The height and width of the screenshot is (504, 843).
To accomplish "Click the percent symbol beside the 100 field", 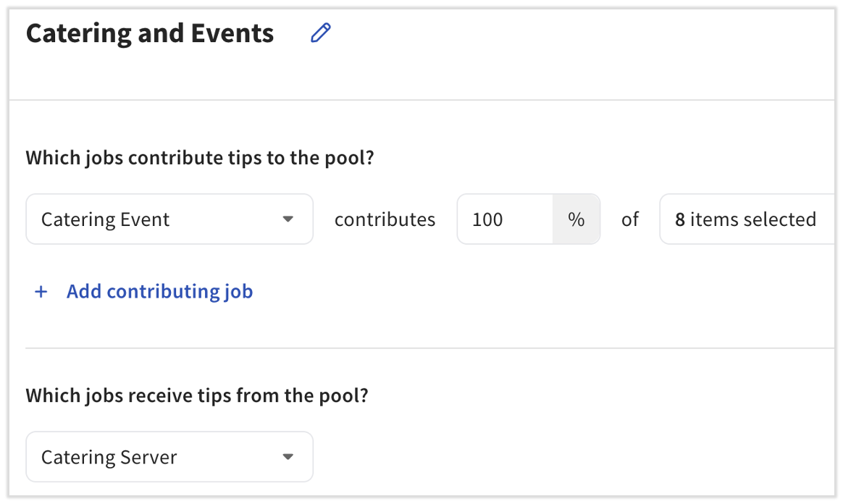I will [576, 219].
